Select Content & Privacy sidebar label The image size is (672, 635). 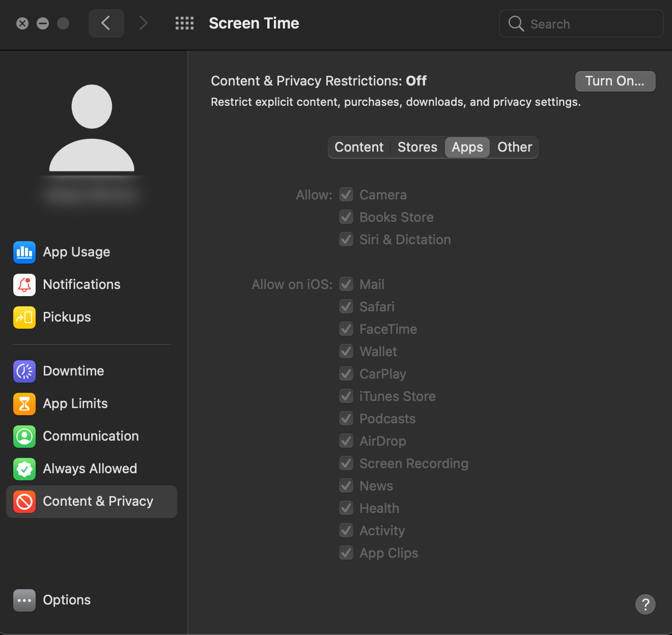tap(98, 502)
